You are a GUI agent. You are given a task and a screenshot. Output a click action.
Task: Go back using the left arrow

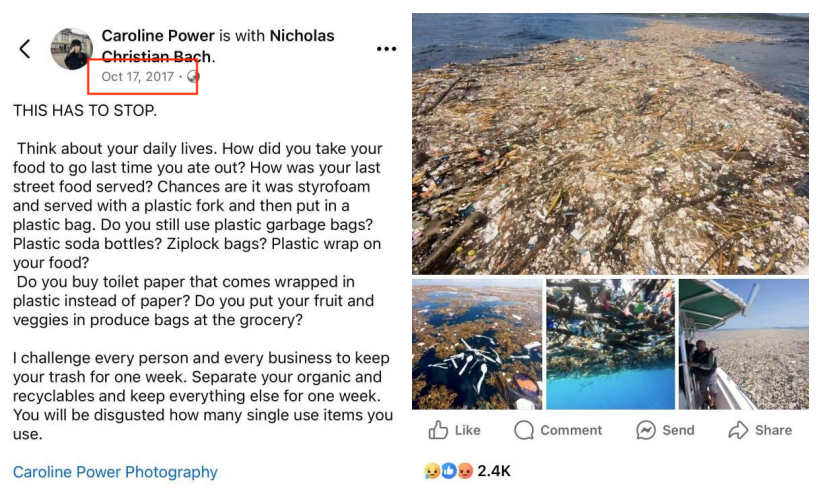click(25, 48)
